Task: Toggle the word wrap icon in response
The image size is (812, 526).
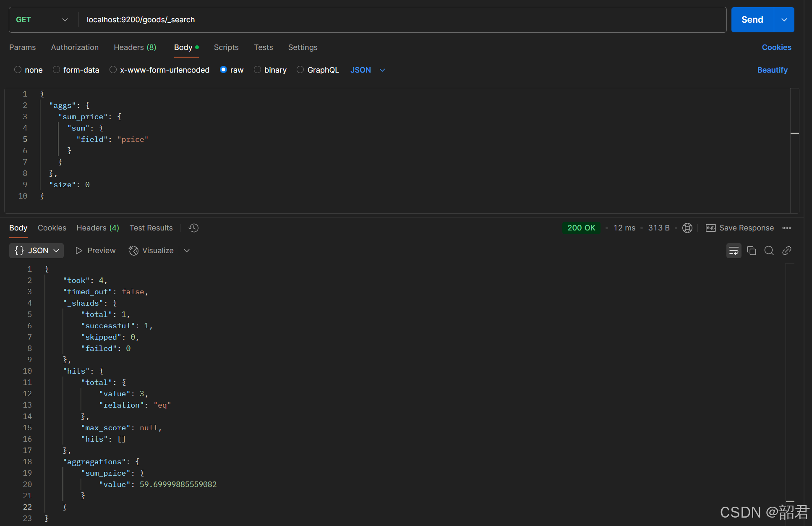Action: coord(734,251)
